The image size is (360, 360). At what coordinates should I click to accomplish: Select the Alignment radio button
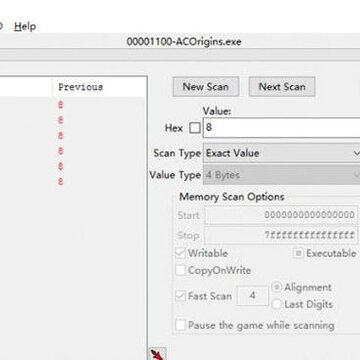coord(277,287)
